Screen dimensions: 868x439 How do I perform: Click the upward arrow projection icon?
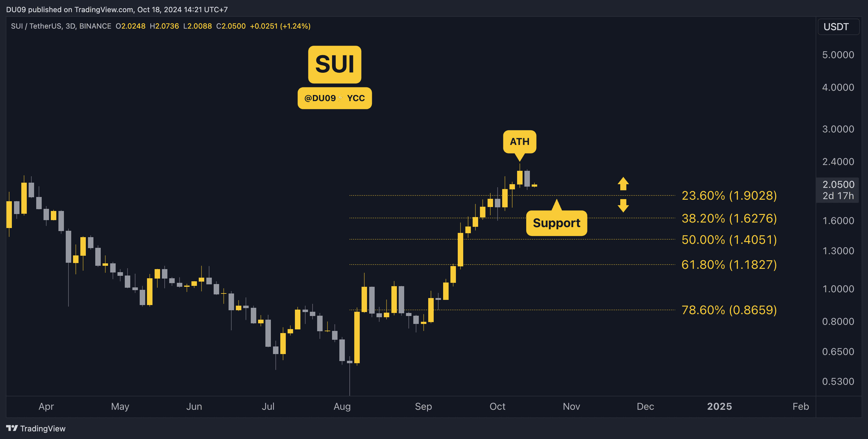pyautogui.click(x=623, y=183)
